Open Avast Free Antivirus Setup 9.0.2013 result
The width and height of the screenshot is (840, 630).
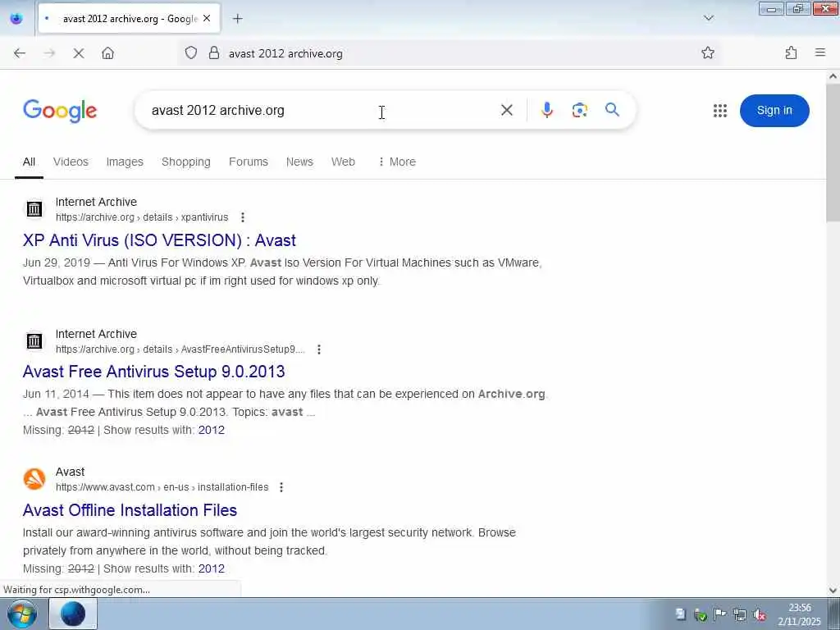click(153, 372)
